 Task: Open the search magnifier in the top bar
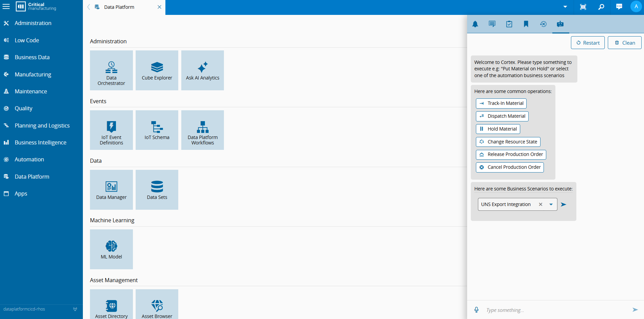(601, 7)
